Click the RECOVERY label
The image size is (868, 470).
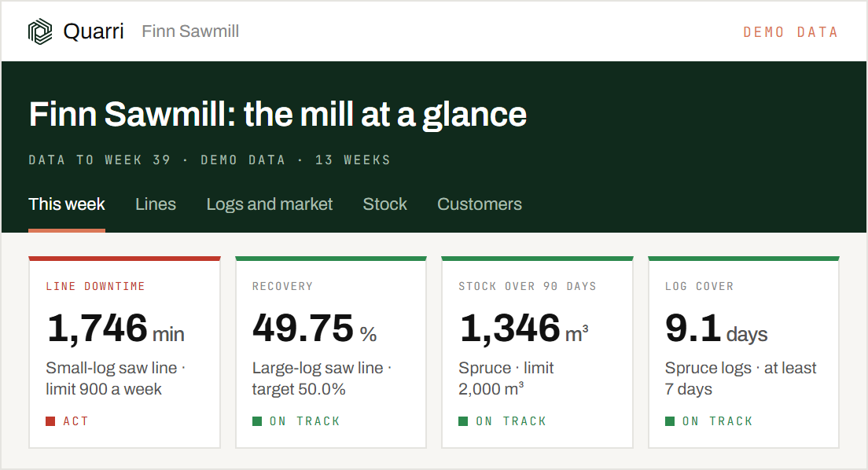click(282, 286)
